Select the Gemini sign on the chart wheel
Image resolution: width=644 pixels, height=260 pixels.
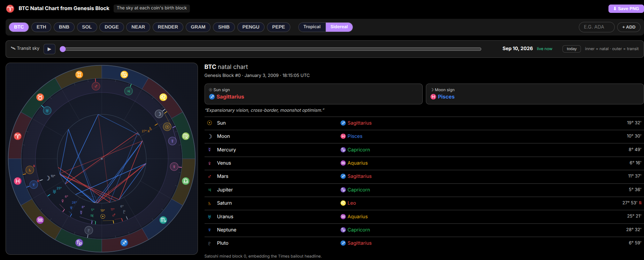[x=79, y=74]
